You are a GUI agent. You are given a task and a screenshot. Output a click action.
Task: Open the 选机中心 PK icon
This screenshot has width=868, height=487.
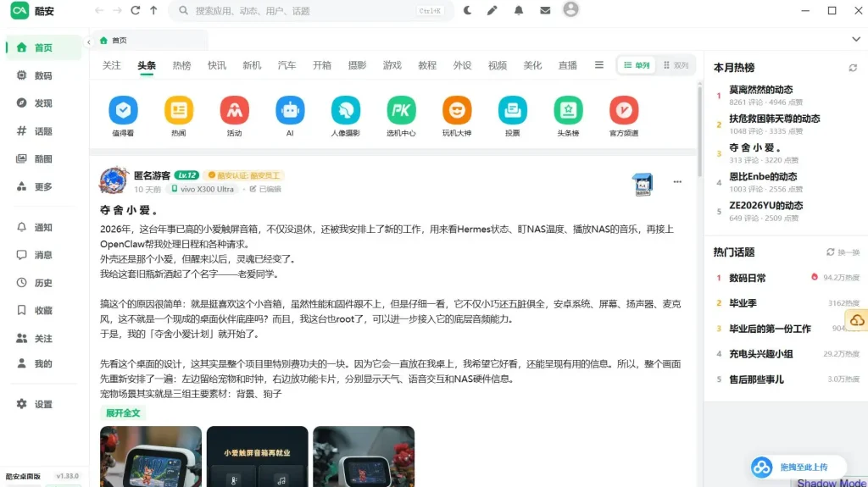(401, 110)
